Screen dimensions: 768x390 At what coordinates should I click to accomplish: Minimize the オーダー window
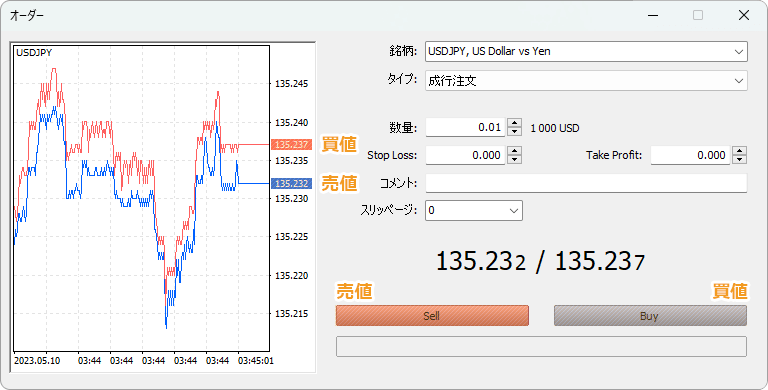click(653, 15)
